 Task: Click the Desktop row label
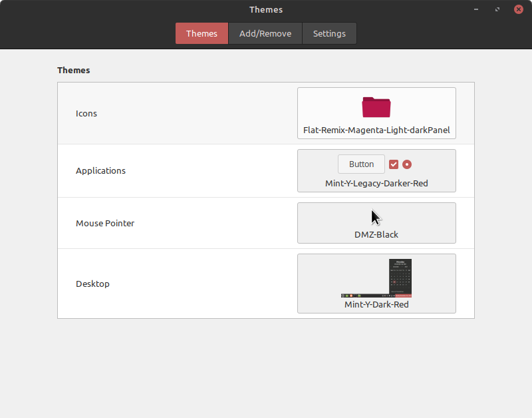coord(92,284)
